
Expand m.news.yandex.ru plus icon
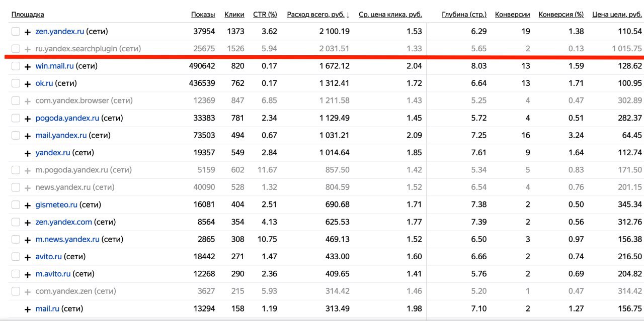point(28,240)
